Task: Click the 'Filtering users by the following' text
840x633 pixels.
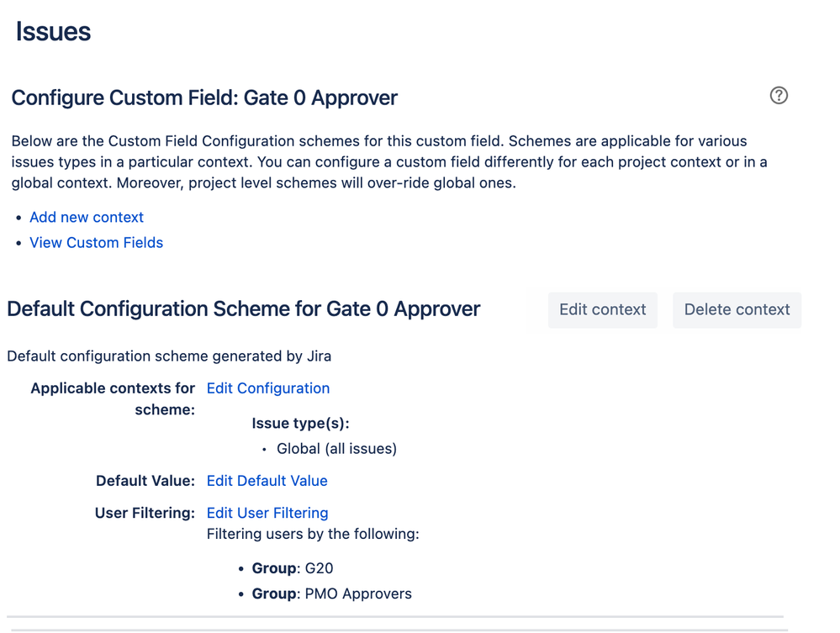Action: tap(313, 534)
